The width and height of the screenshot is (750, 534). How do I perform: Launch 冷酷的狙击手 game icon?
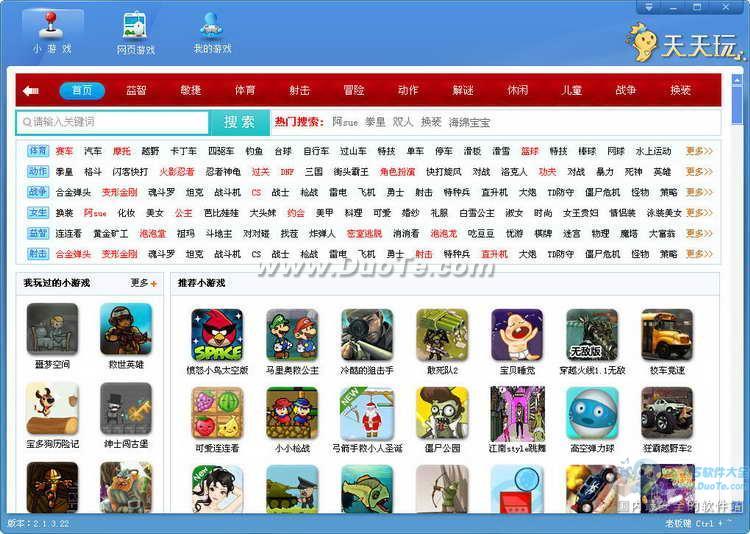[367, 335]
